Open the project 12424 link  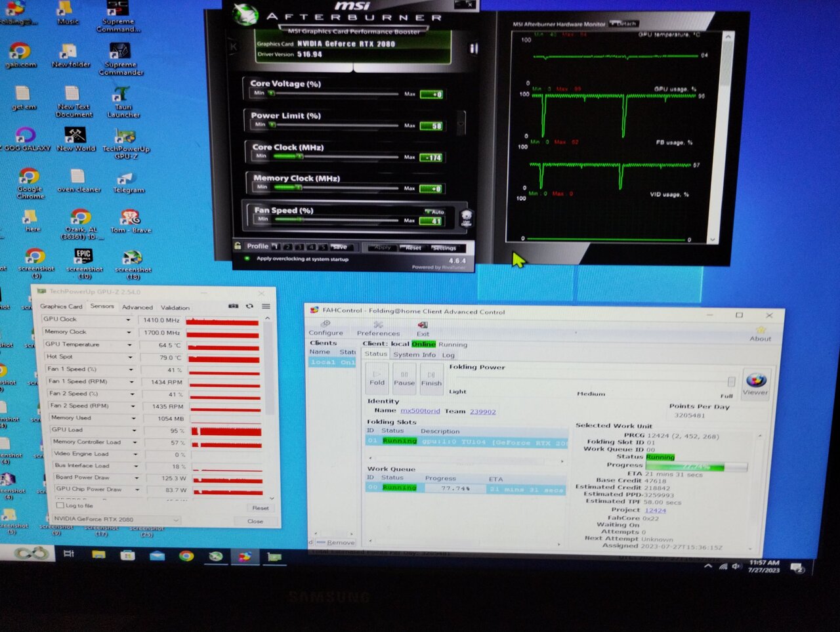coord(654,510)
